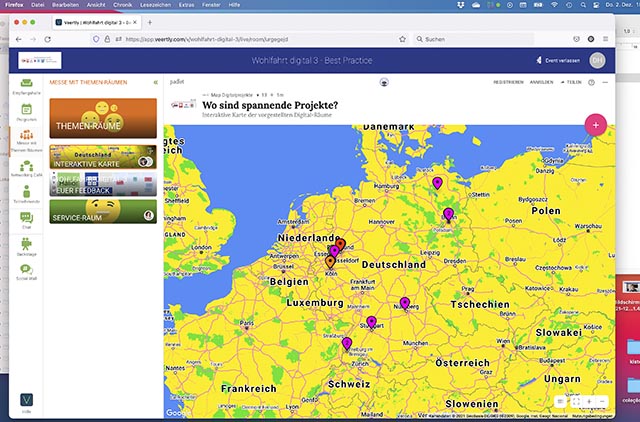This screenshot has width=640, height=422.
Task: Go back with browser back arrow
Action: (x=19, y=39)
